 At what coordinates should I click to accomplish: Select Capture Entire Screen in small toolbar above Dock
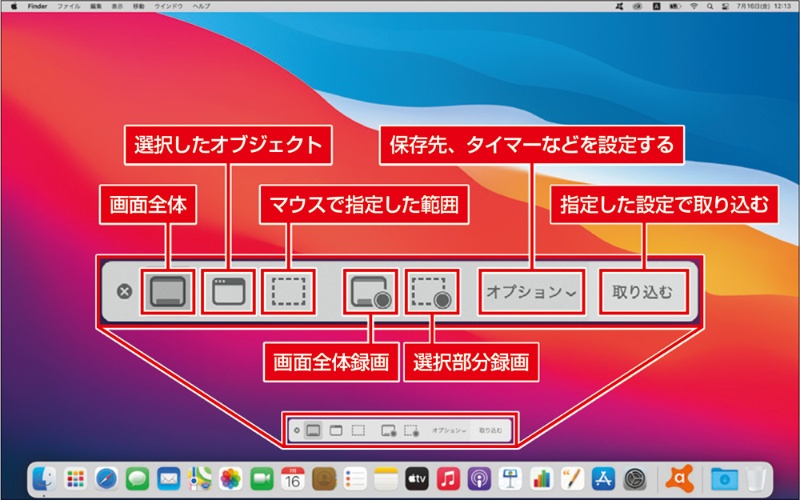(x=313, y=431)
